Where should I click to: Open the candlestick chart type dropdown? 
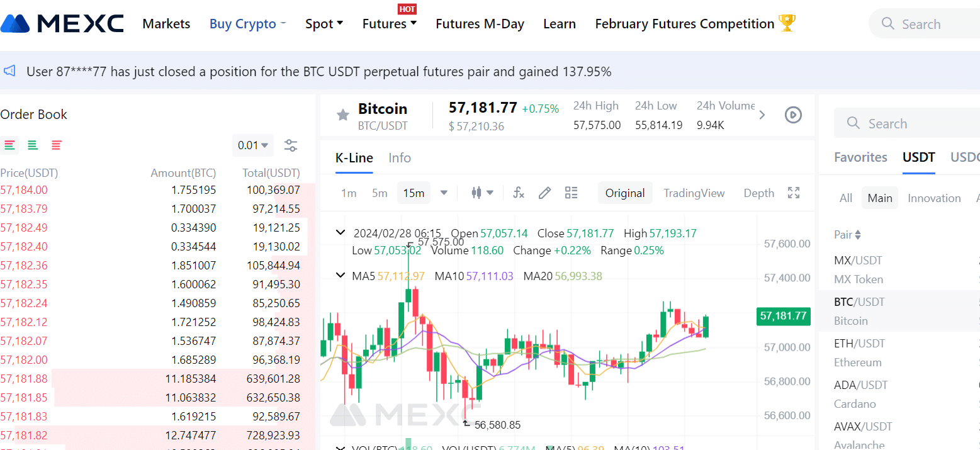tap(482, 193)
